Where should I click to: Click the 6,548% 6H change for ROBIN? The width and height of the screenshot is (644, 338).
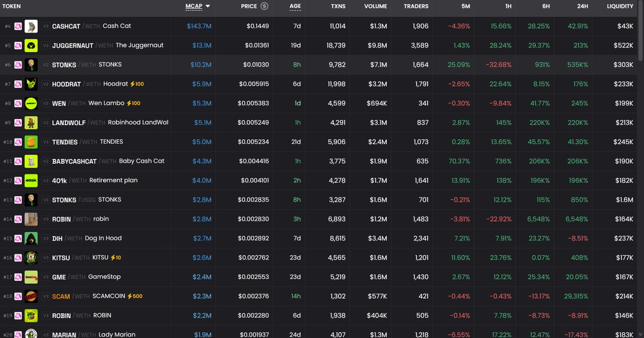pyautogui.click(x=538, y=219)
